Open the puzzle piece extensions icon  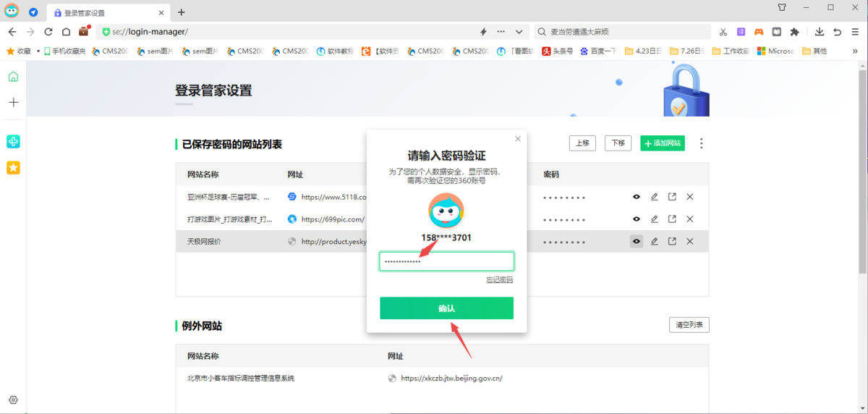click(x=795, y=32)
